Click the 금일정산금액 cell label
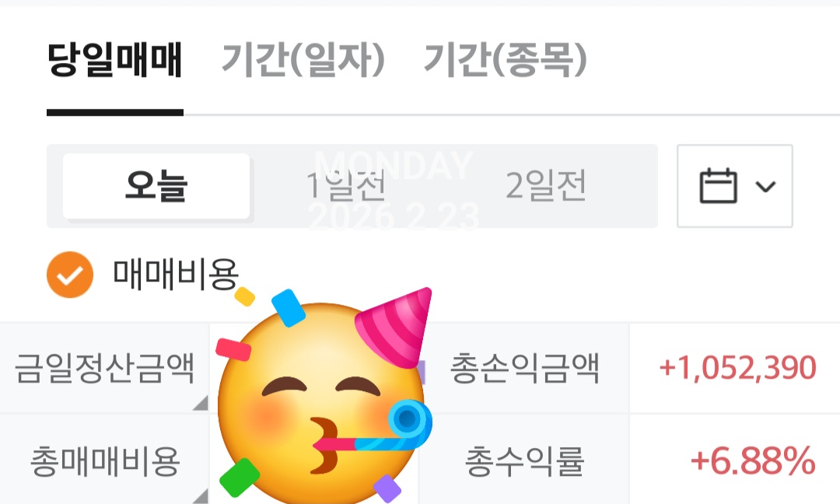This screenshot has width=840, height=504. pyautogui.click(x=104, y=368)
